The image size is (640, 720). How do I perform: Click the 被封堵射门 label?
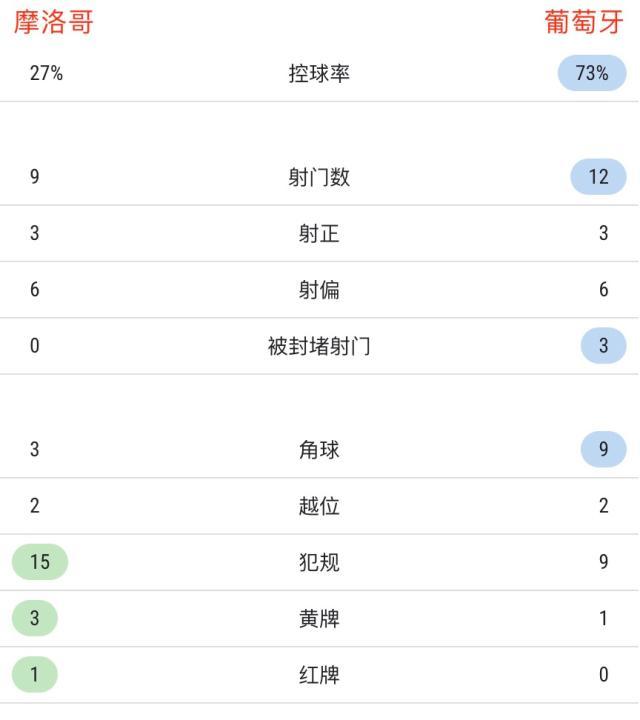coord(319,347)
